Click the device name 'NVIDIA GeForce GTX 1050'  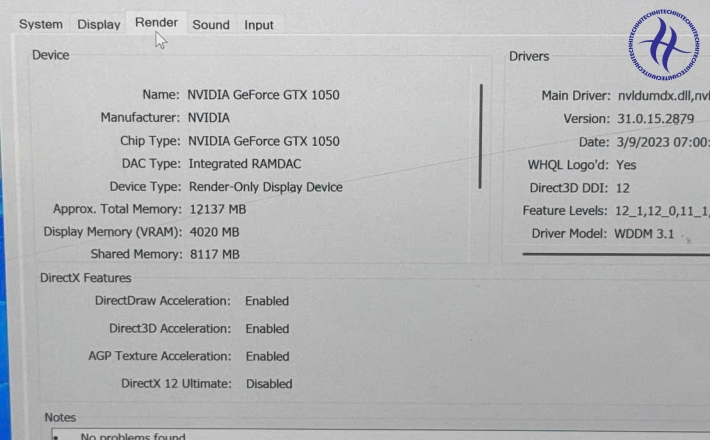[264, 95]
